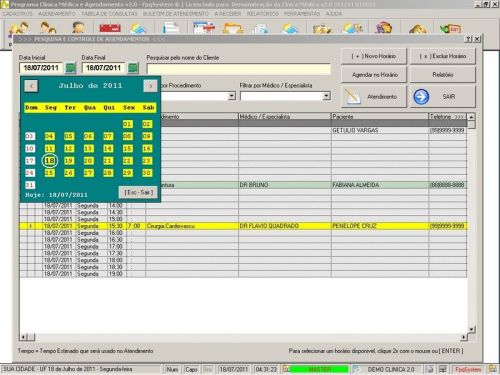
Task: Click the horizontal scrollbar left arrow
Action: [x=23, y=337]
